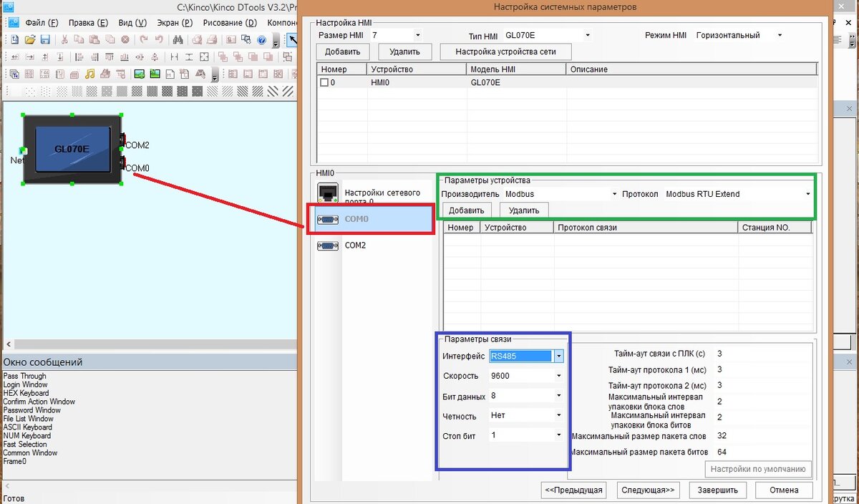Select COM2 in the HMI0 port list

[375, 245]
